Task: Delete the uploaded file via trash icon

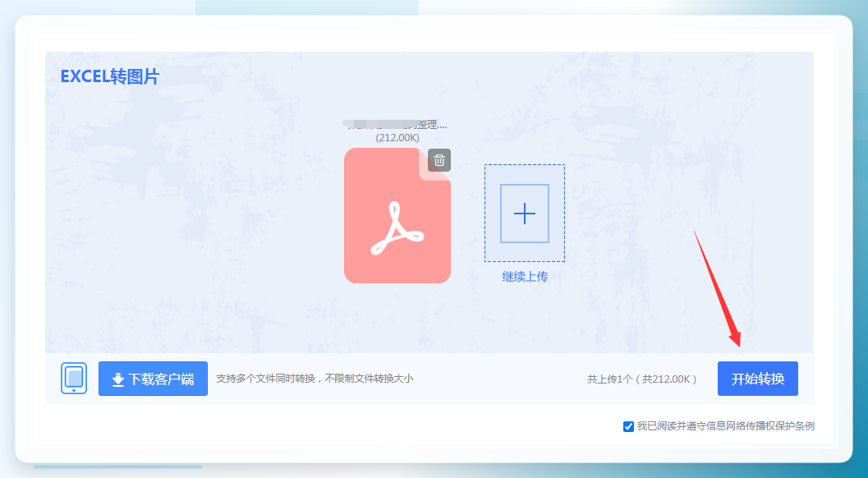Action: (x=439, y=160)
